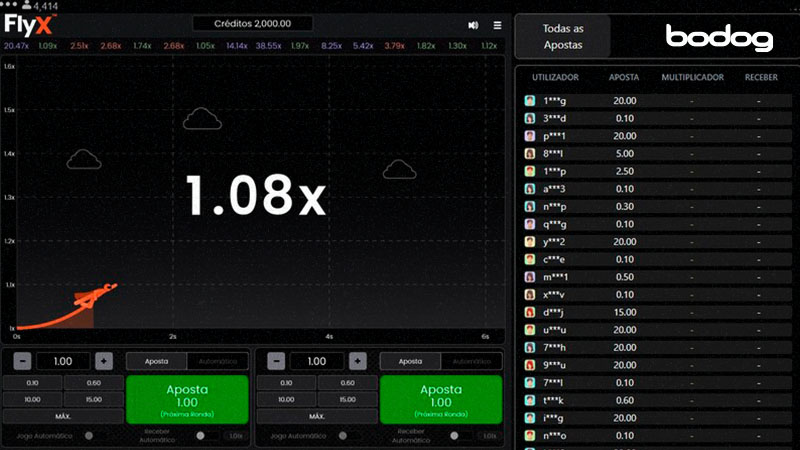Toggle Receber Automático in right panel
Image resolution: width=800 pixels, height=450 pixels.
(457, 435)
